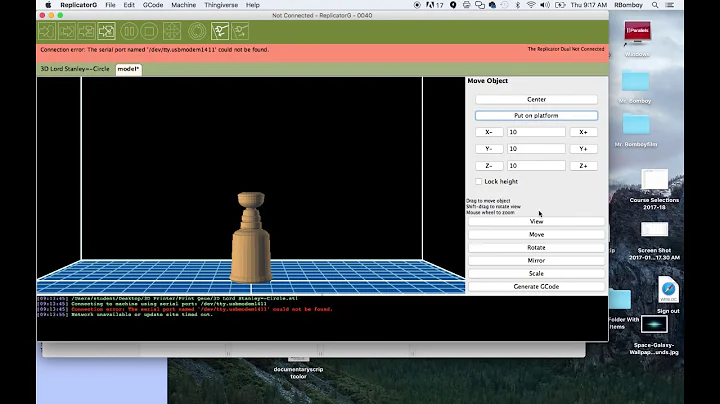
Task: Click the Center button
Action: tap(536, 99)
